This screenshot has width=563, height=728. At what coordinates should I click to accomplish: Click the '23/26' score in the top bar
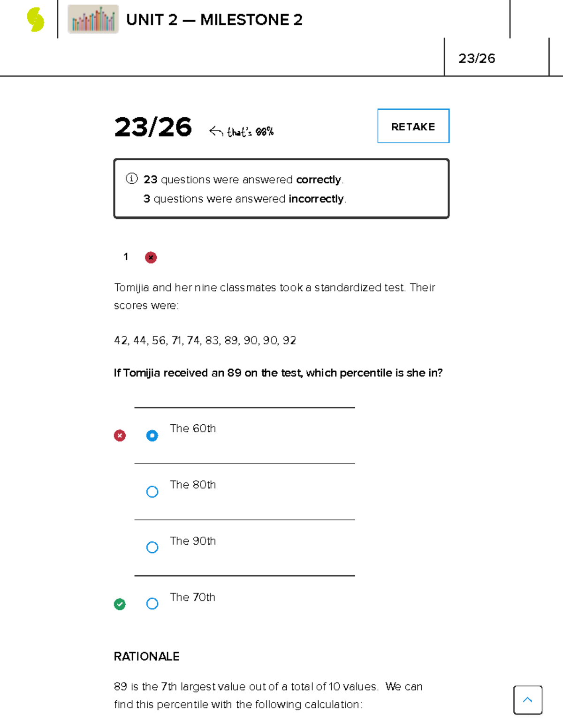pos(477,58)
